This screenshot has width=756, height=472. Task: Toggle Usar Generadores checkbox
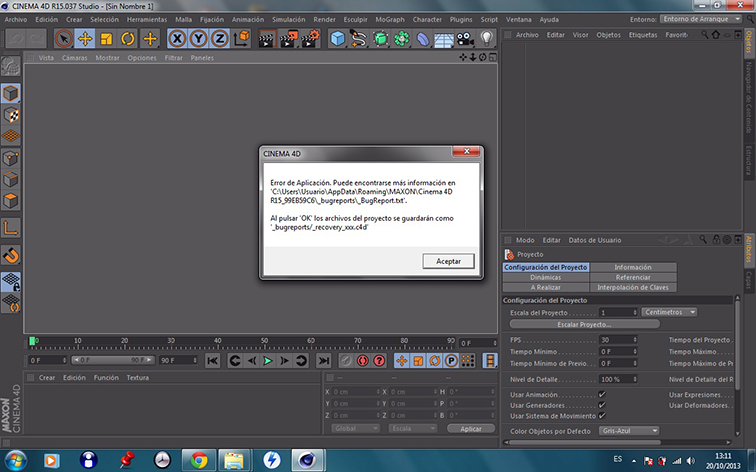(x=602, y=405)
